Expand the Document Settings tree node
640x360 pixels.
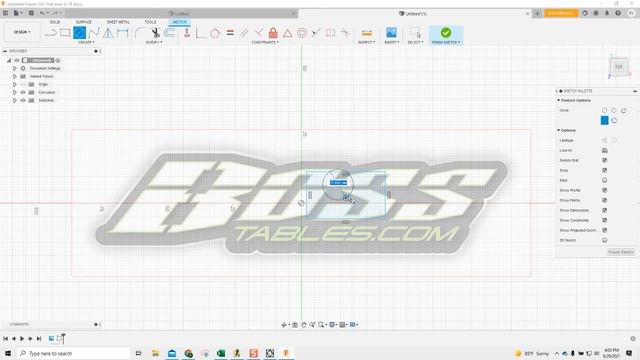click(x=15, y=68)
